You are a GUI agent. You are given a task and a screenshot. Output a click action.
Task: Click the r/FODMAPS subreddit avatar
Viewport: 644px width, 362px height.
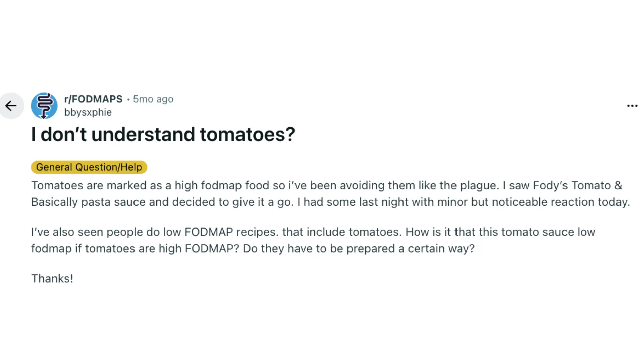[44, 106]
